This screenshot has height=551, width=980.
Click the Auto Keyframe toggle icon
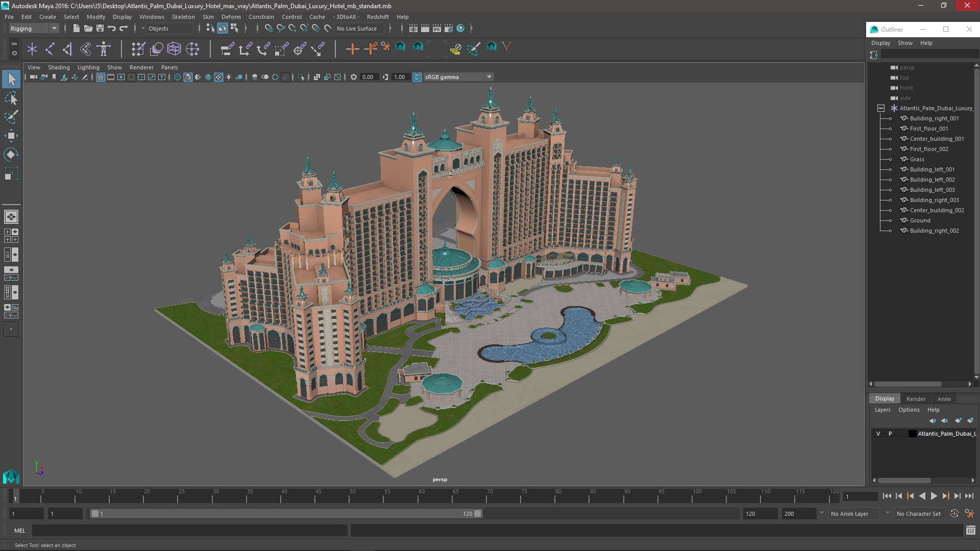(x=954, y=514)
